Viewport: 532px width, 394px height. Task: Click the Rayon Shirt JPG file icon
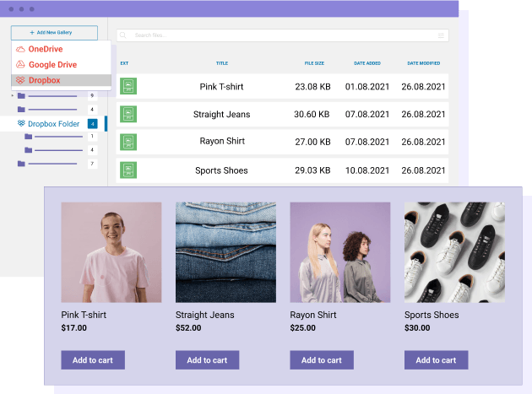coord(128,142)
